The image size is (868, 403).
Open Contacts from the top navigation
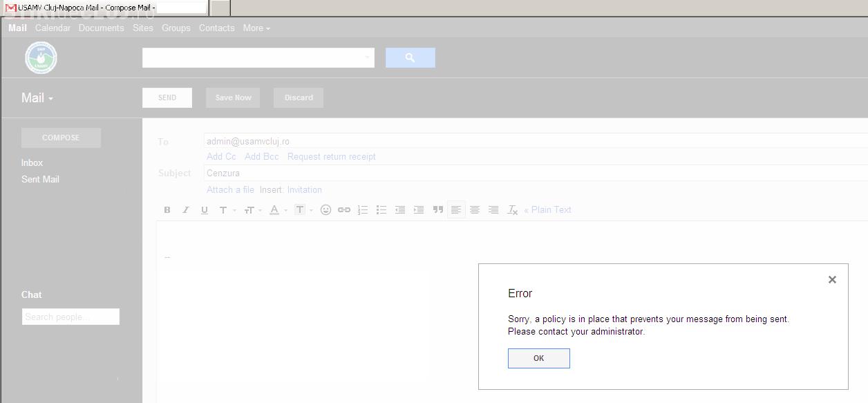(x=216, y=28)
